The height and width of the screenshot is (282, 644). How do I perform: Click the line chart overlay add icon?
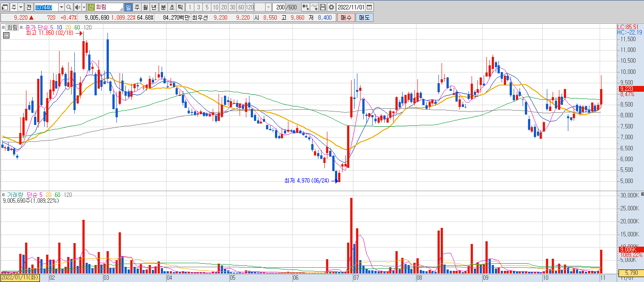coord(314,7)
